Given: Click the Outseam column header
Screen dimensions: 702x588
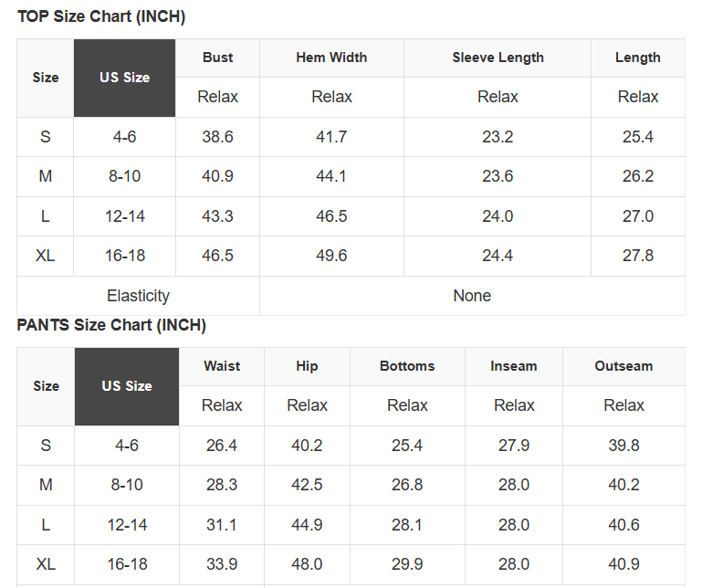Looking at the screenshot, I should [x=623, y=366].
